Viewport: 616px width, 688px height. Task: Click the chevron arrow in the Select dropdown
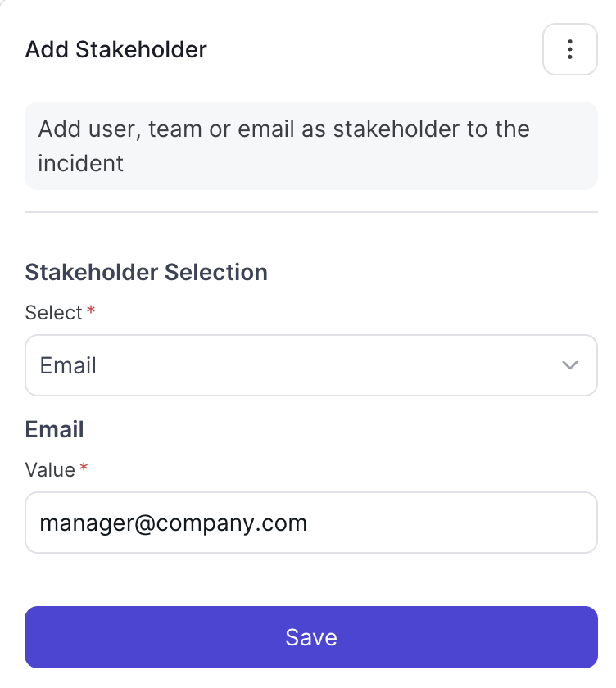click(569, 365)
